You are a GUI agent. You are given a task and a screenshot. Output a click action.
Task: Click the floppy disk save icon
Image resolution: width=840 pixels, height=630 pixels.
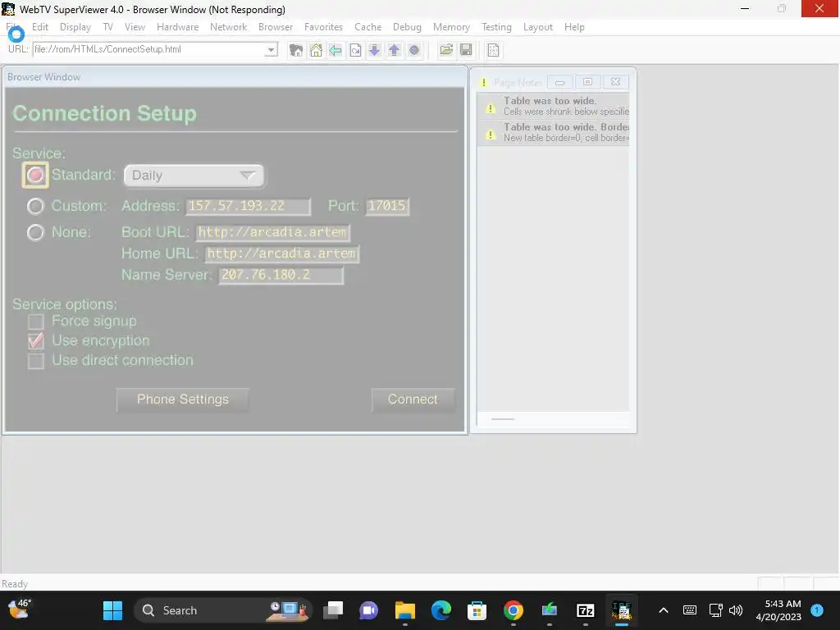(466, 50)
